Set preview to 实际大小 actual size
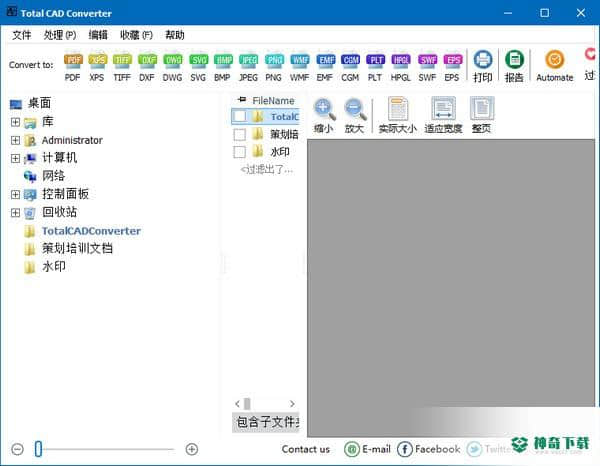This screenshot has width=600, height=466. (x=398, y=116)
